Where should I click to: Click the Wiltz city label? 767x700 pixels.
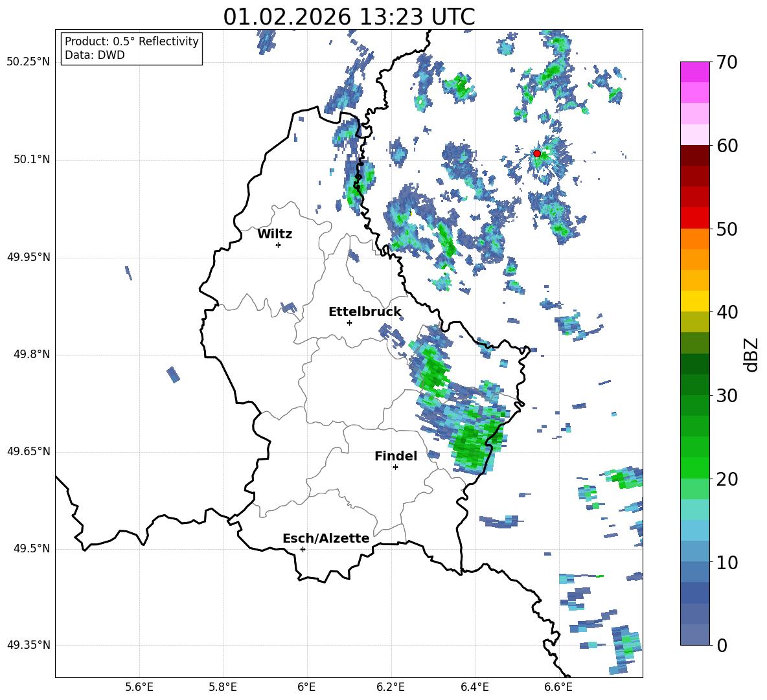(275, 234)
